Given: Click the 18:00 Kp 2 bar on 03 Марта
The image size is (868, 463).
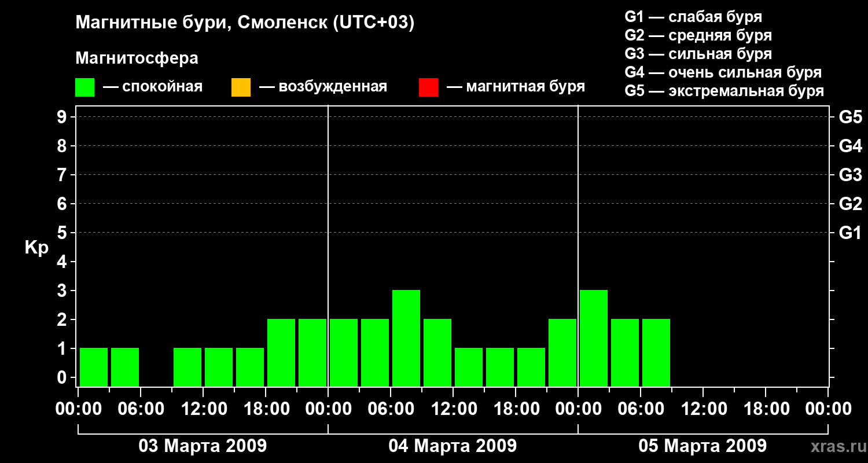Looking at the screenshot, I should click(281, 352).
